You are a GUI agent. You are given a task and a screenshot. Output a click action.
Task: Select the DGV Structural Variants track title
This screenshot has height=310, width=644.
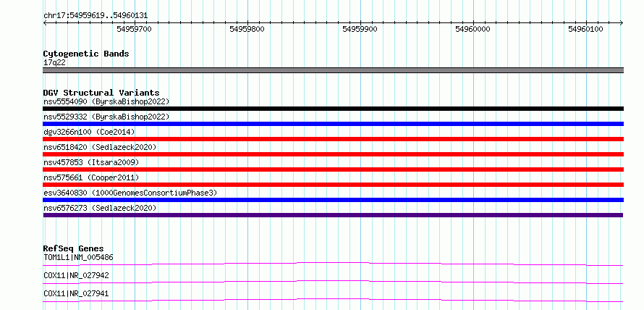coord(101,93)
